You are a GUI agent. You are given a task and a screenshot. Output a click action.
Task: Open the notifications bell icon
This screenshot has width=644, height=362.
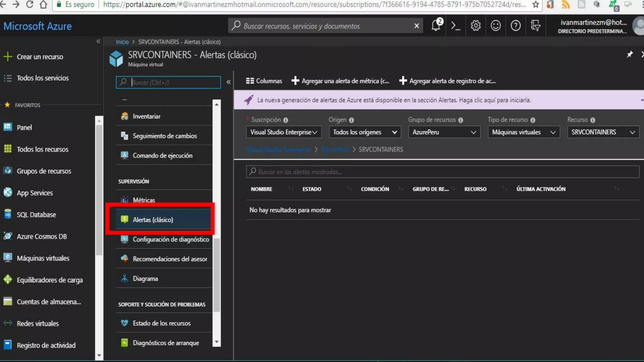(x=436, y=25)
